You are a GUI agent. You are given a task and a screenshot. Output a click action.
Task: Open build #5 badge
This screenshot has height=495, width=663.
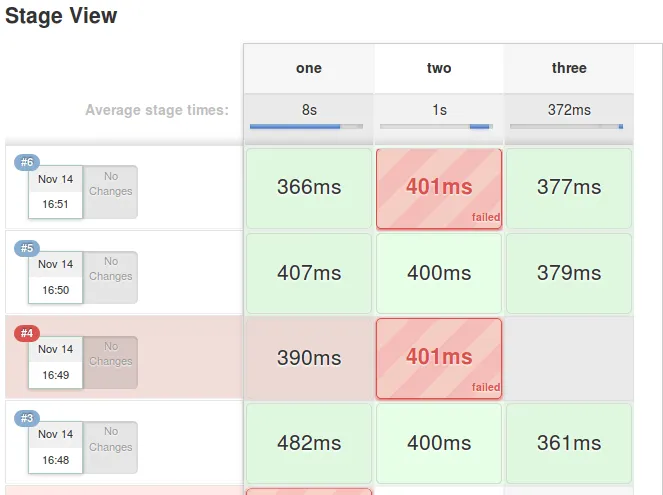[27, 248]
